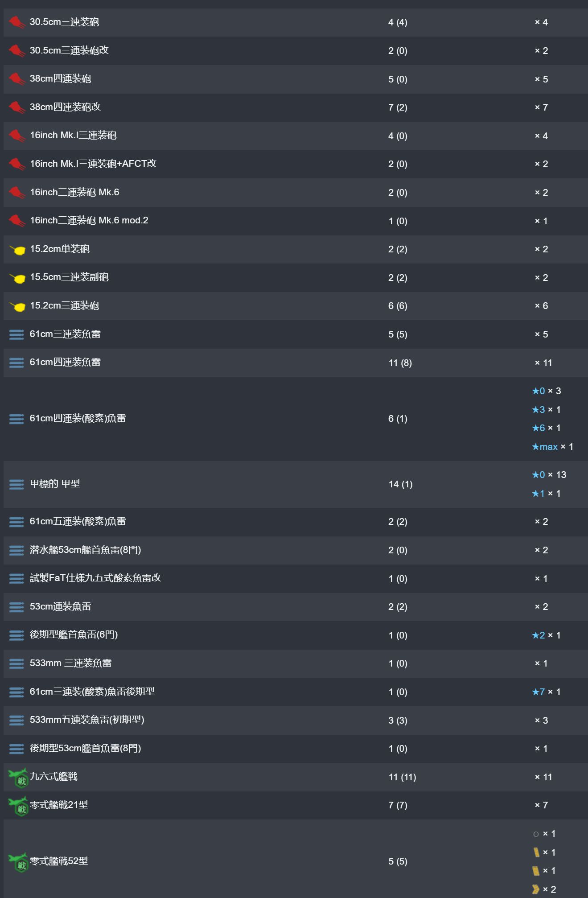The image size is (588, 898).
Task: Click red gun icon beside 38cm四連装砲改
Action: (17, 107)
